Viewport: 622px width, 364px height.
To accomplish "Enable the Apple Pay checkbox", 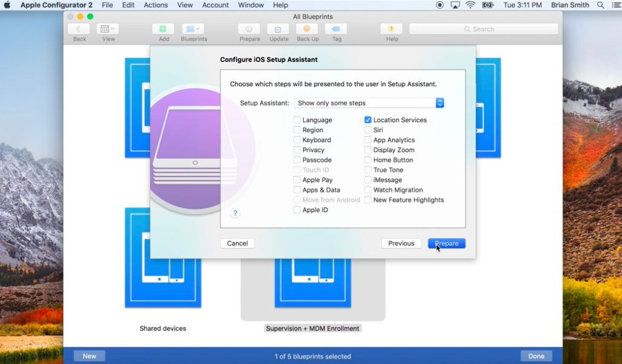I will [297, 180].
